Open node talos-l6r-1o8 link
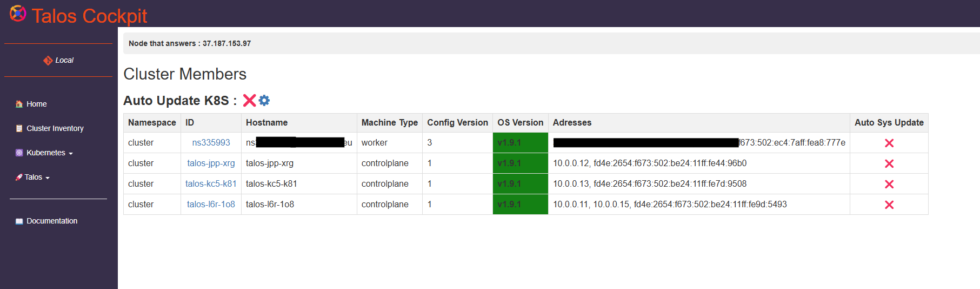The width and height of the screenshot is (980, 289). pos(211,204)
